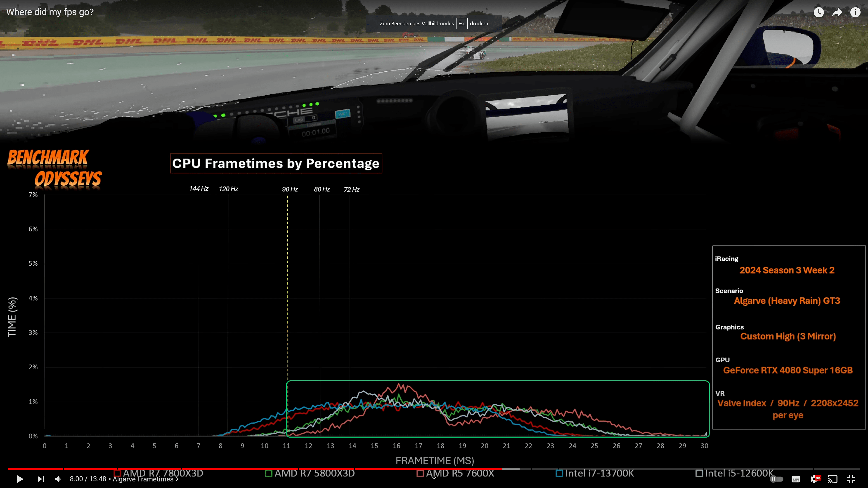Toggle subtitles closed captions
Viewport: 868px width, 488px height.
tap(796, 479)
